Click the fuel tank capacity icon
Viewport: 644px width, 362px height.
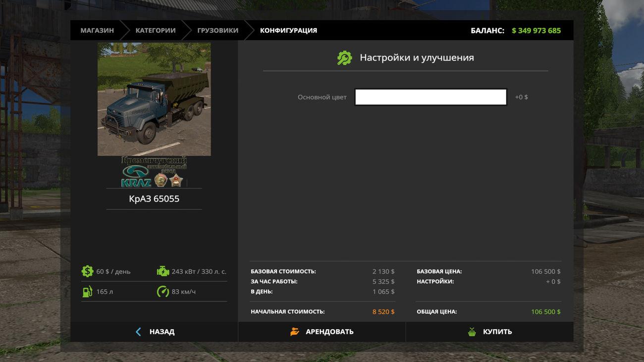(x=87, y=292)
